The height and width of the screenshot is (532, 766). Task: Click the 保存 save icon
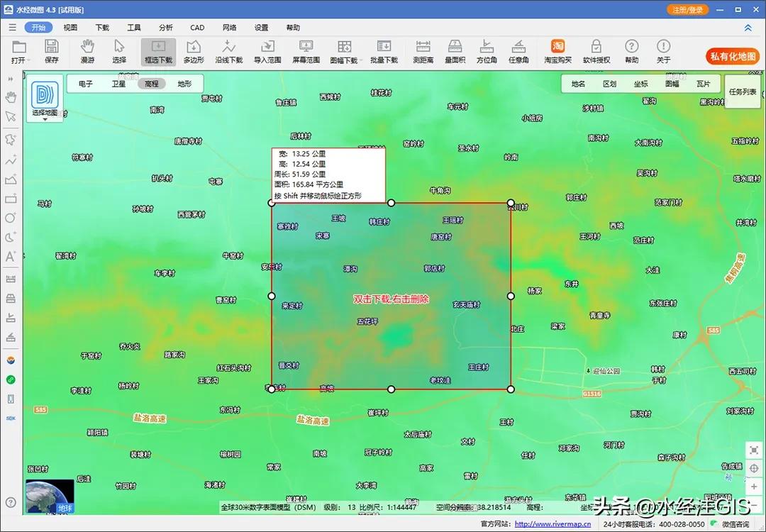pyautogui.click(x=51, y=52)
